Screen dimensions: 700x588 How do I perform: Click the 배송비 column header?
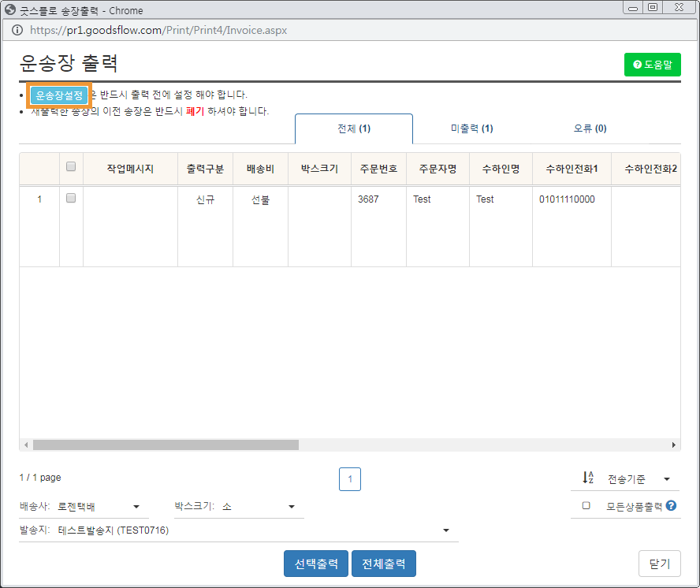click(x=260, y=169)
